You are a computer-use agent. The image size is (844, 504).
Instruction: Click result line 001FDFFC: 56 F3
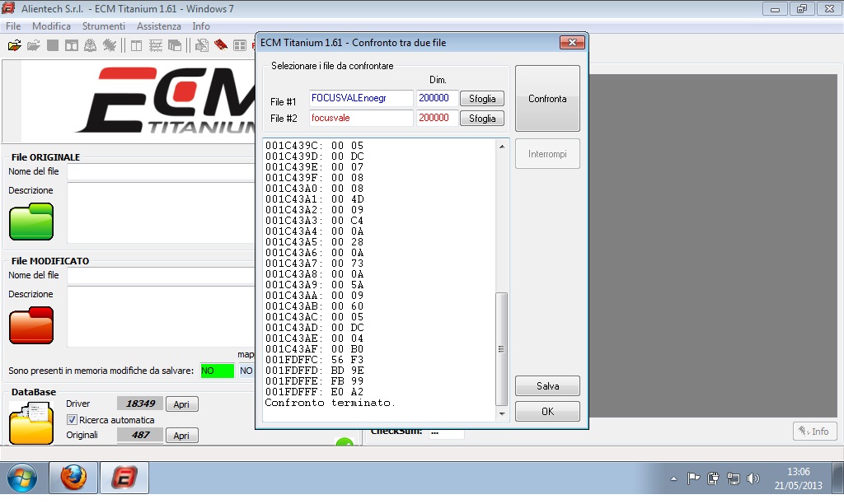coord(314,360)
